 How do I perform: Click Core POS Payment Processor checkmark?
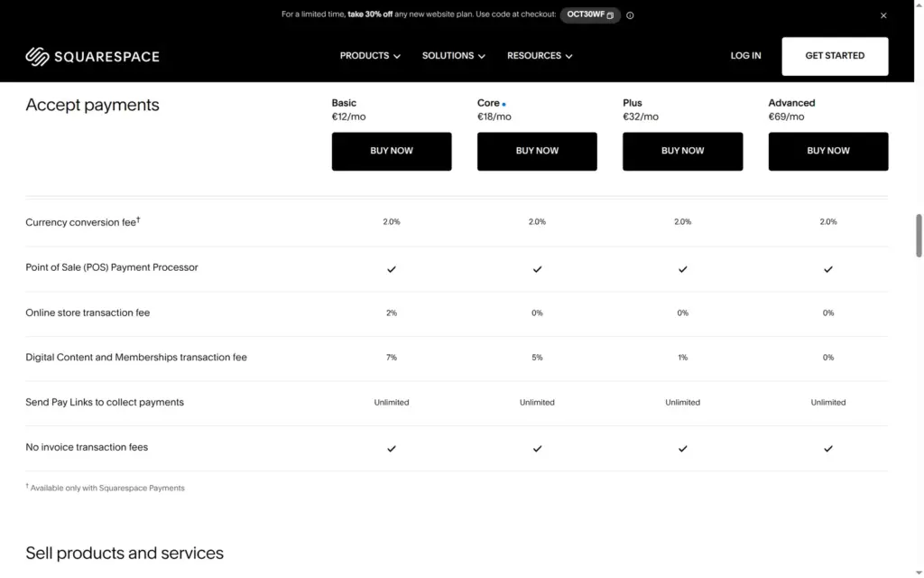click(537, 269)
